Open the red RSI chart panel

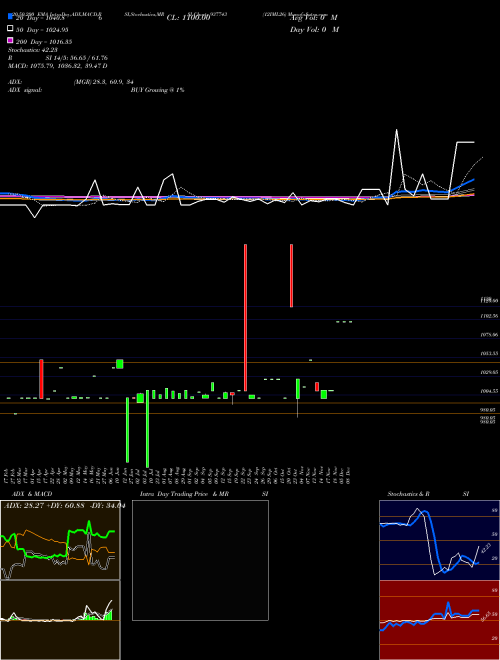point(439,620)
